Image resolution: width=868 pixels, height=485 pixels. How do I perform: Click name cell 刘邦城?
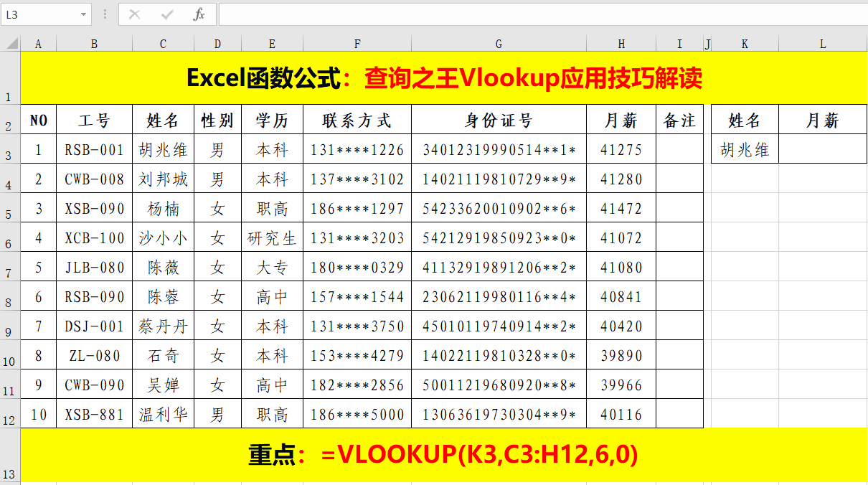coord(164,179)
